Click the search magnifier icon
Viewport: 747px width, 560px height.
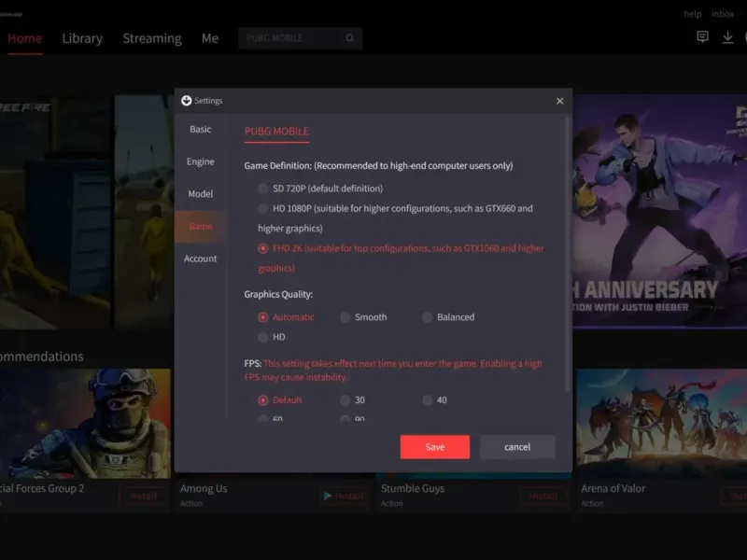tap(349, 38)
